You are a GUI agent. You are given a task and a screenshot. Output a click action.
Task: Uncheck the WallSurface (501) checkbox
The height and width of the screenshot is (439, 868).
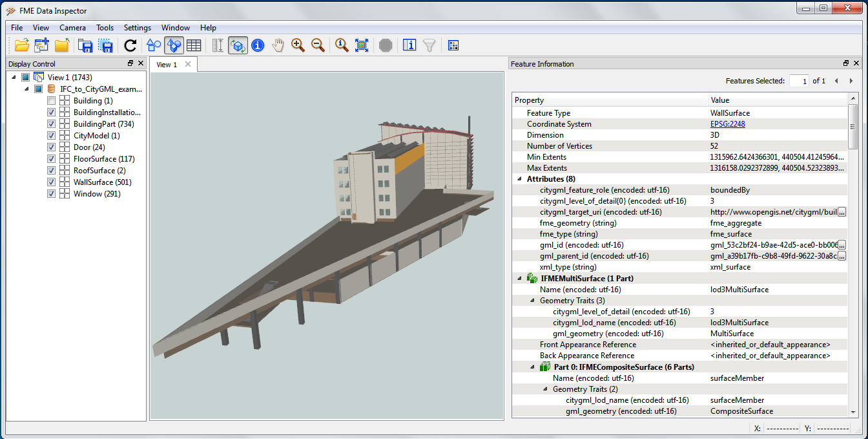52,182
